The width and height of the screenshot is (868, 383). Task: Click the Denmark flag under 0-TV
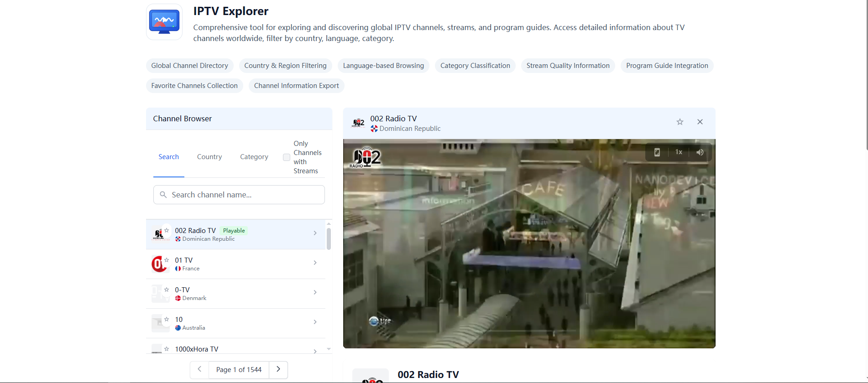pyautogui.click(x=178, y=298)
